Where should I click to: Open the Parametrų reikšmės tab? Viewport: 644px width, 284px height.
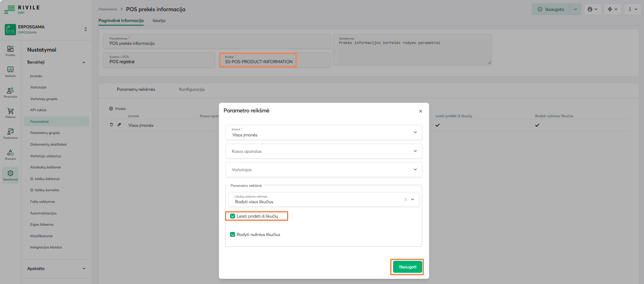136,89
